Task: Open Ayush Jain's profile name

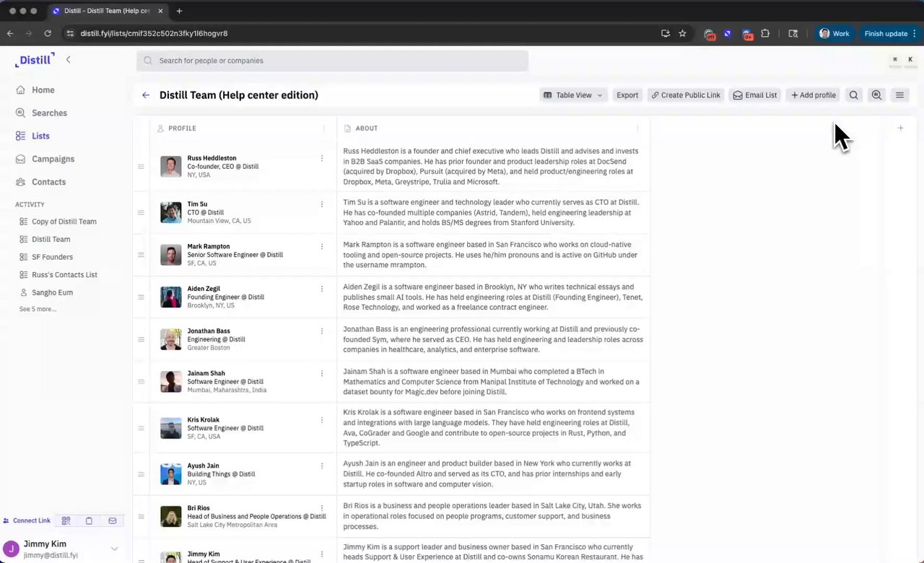Action: (x=203, y=466)
